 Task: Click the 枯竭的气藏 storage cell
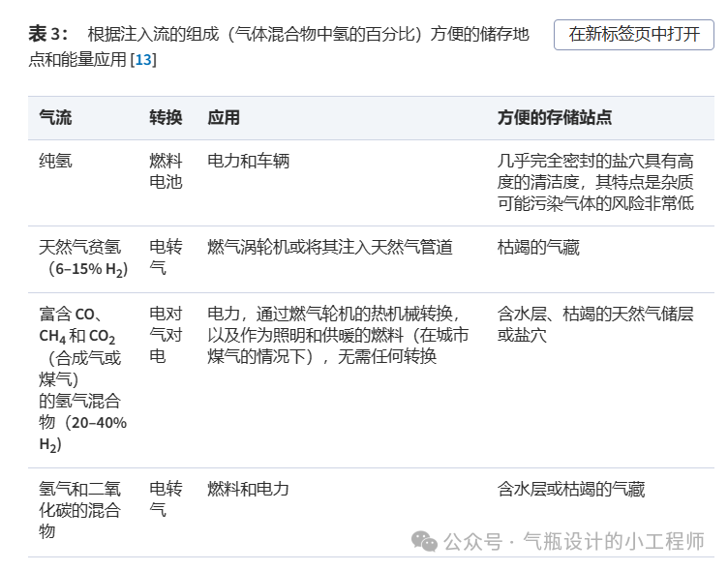click(538, 248)
